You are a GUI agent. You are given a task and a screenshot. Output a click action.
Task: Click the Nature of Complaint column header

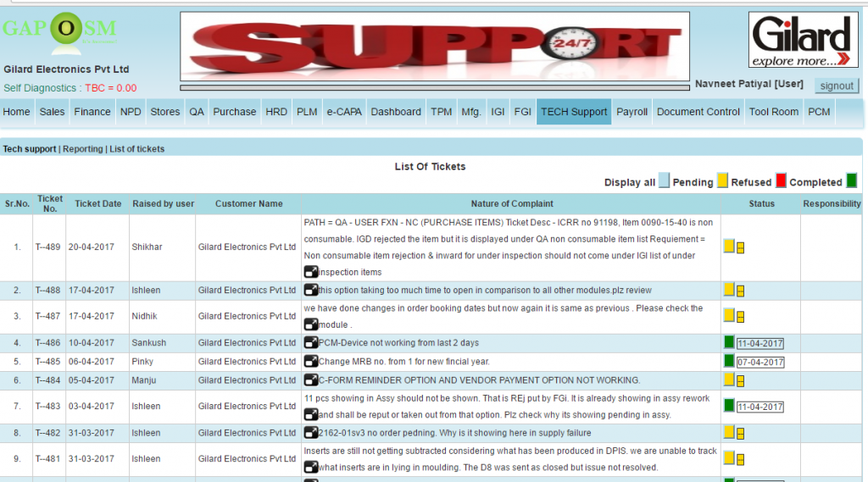click(511, 203)
